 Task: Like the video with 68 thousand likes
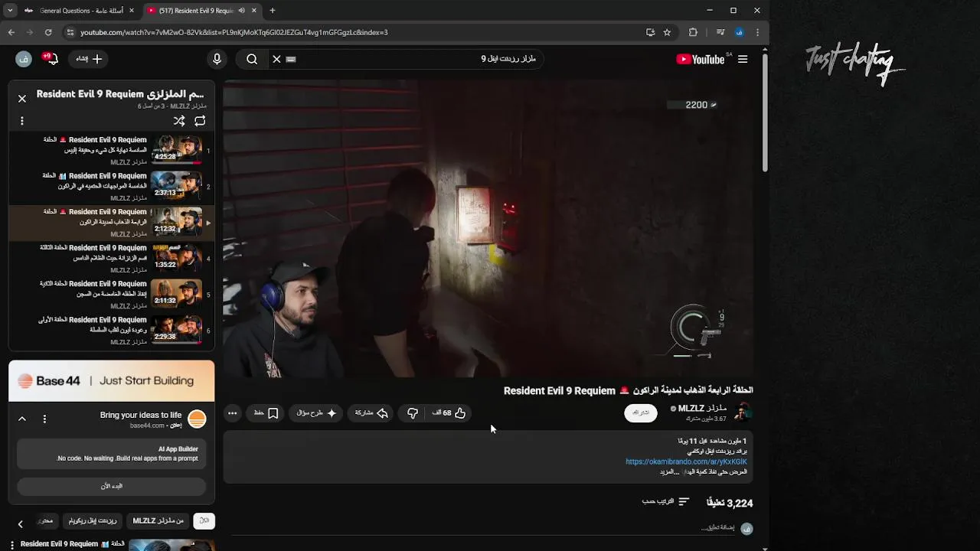(449, 413)
